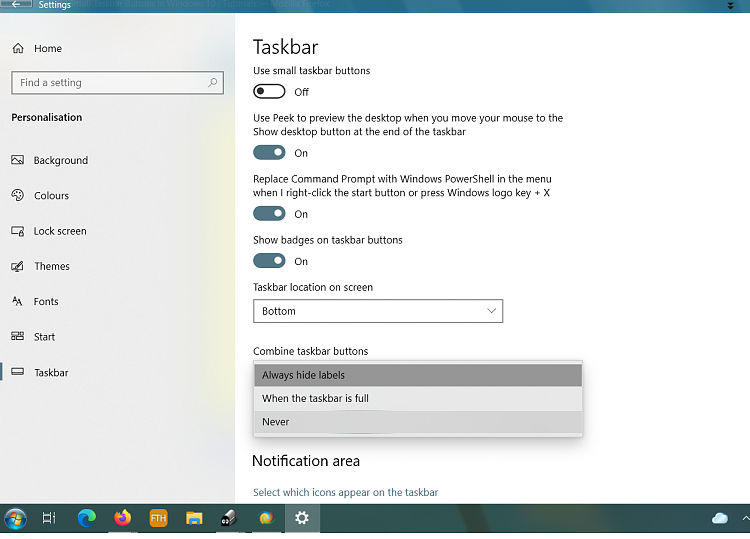
Task: Click the search magnifier icon
Action: [212, 83]
